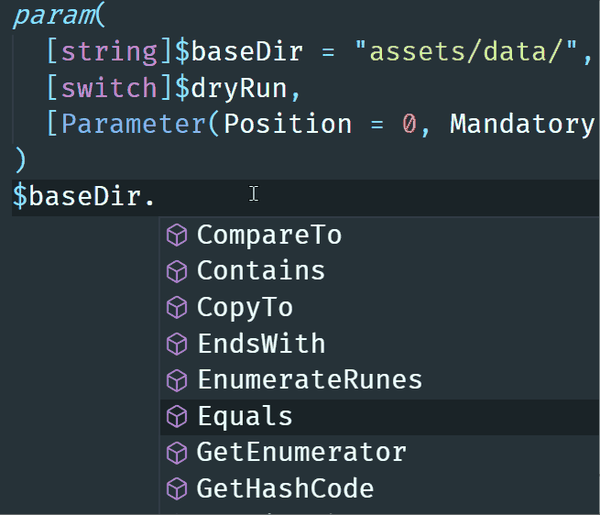
Task: Click the param keyword at top
Action: click(x=54, y=16)
